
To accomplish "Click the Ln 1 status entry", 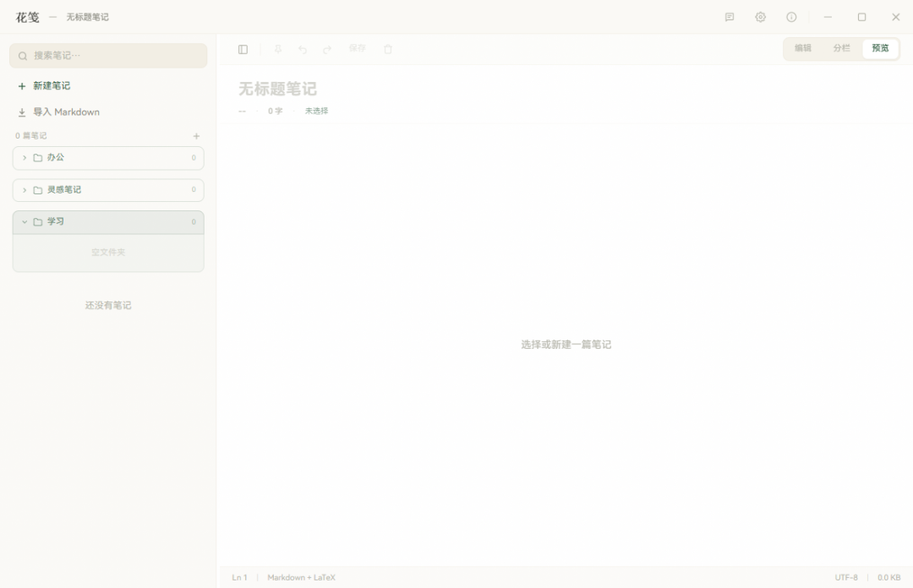I will 239,578.
